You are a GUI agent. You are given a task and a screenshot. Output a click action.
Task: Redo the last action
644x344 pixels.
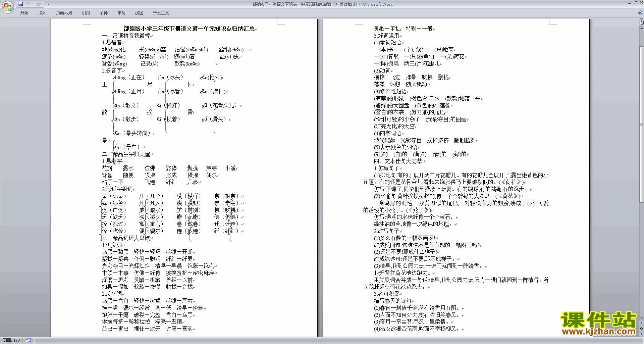(x=39, y=4)
